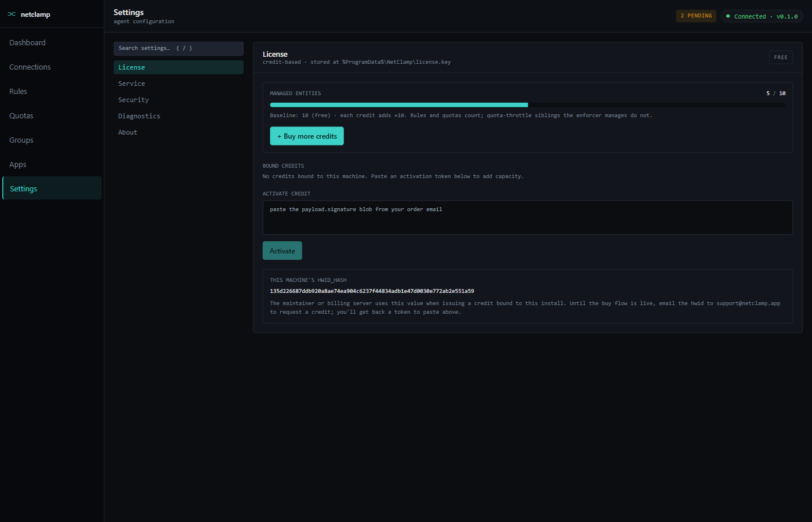Switch to the Security settings tab

click(x=179, y=100)
